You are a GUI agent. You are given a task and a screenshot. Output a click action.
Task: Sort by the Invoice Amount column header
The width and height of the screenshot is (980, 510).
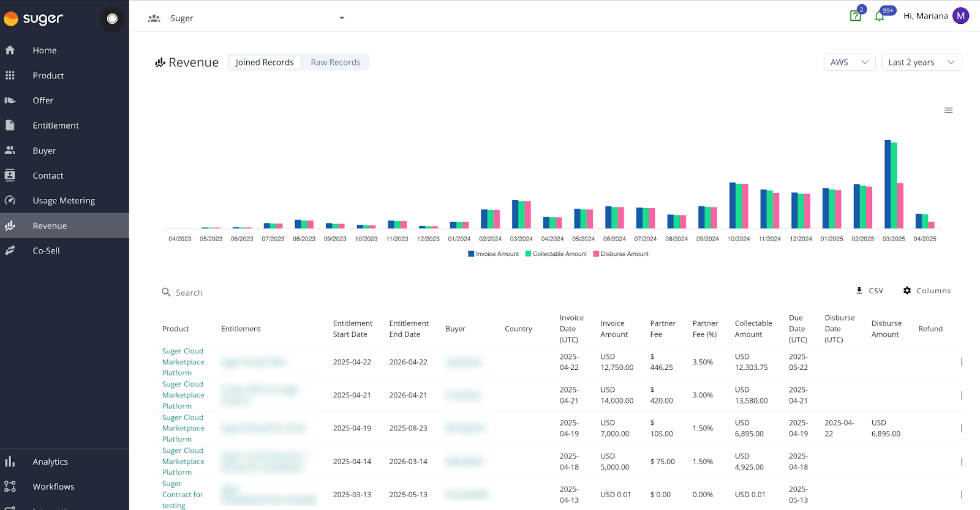(614, 329)
